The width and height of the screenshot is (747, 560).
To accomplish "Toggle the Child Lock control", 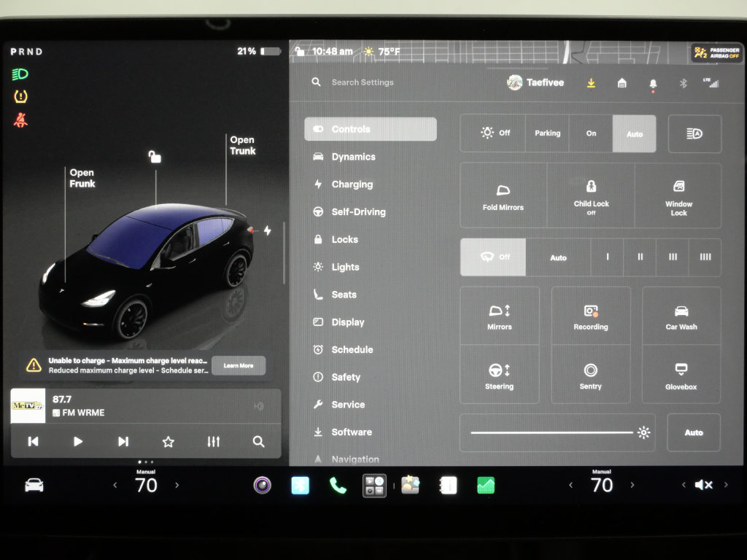I will pos(591,196).
